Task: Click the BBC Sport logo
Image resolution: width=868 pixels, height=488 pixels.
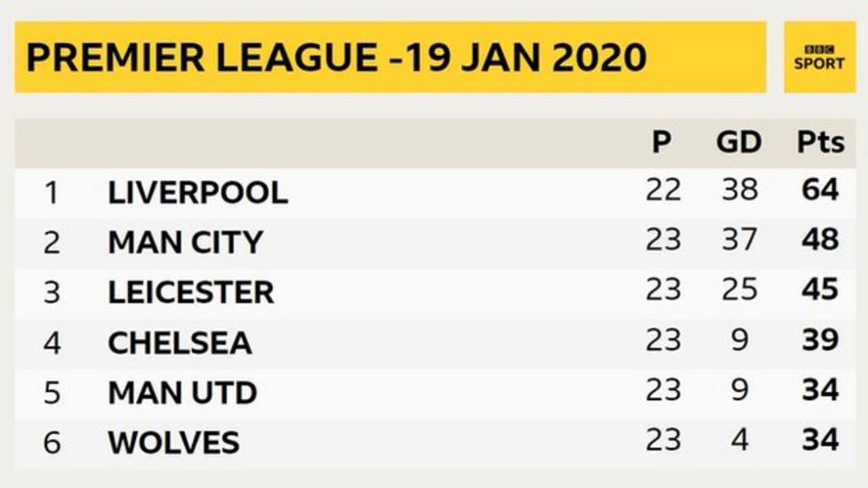Action: [x=819, y=57]
